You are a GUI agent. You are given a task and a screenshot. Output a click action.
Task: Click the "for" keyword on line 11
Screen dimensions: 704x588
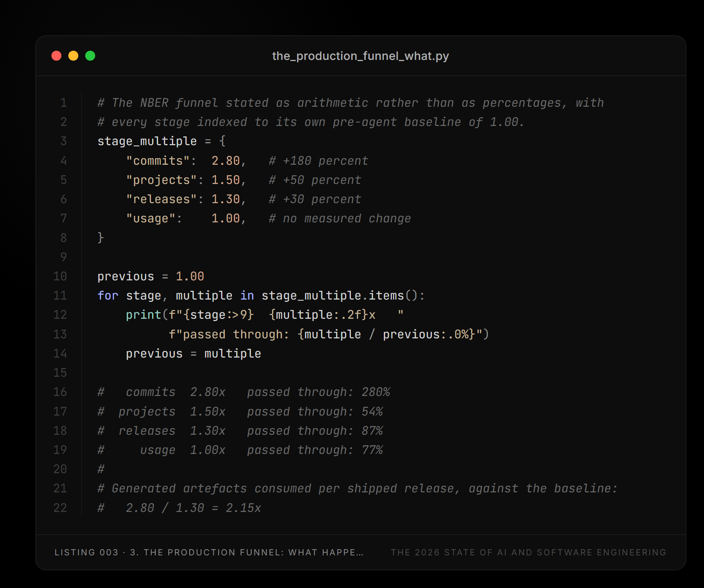pos(108,295)
